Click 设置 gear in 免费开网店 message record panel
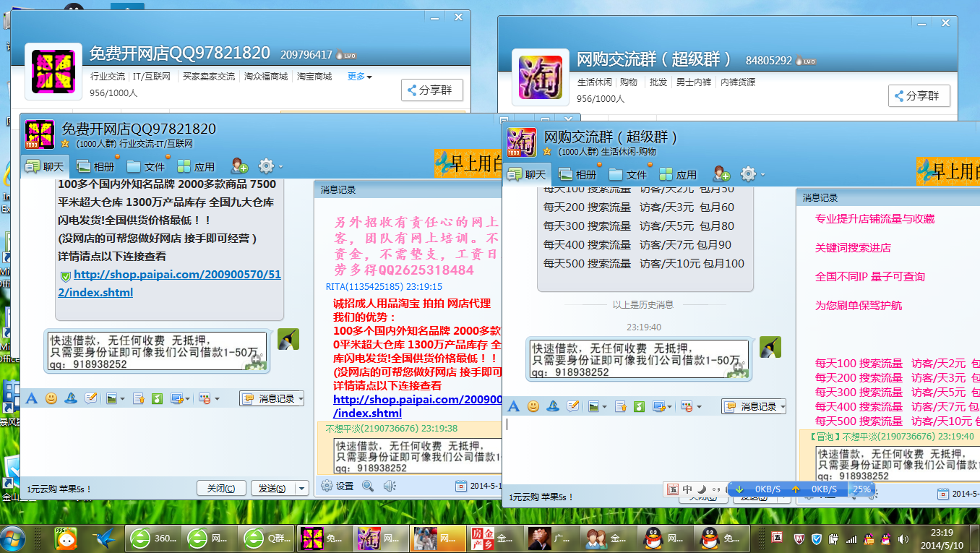Screen dimensions: 980x553 337,486
